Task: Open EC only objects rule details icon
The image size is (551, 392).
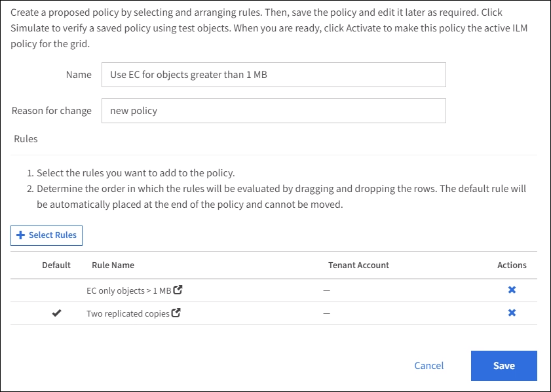Action: [177, 290]
